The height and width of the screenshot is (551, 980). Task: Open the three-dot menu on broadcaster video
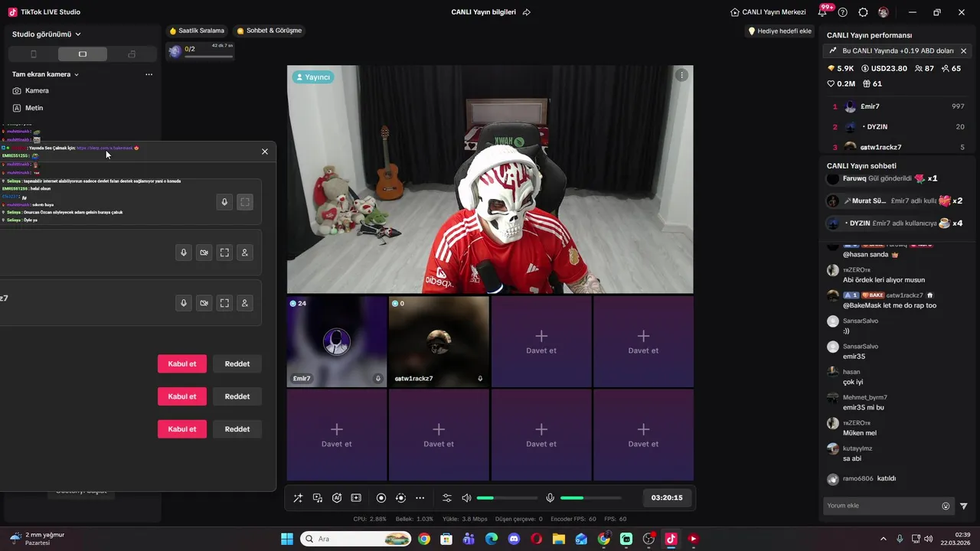point(681,75)
